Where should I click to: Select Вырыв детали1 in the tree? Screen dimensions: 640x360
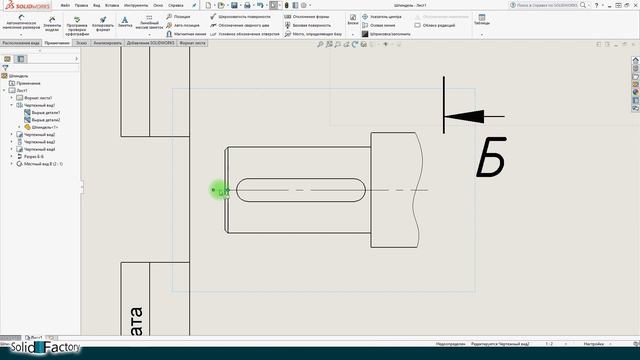[x=46, y=113]
